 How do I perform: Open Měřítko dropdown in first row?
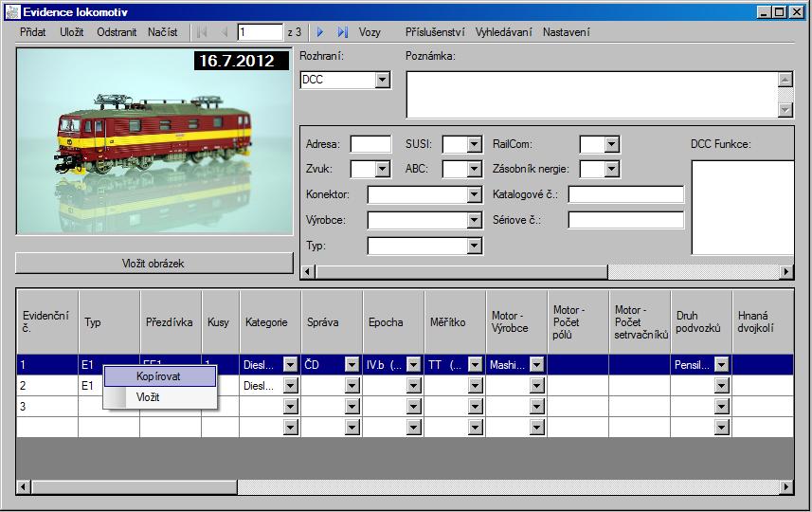pyautogui.click(x=476, y=364)
